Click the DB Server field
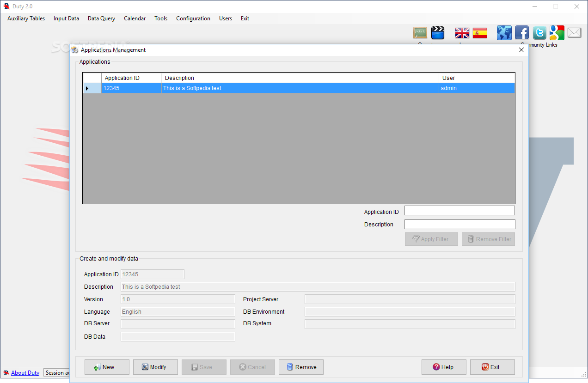Screen dimensions: 588x383 click(x=178, y=324)
